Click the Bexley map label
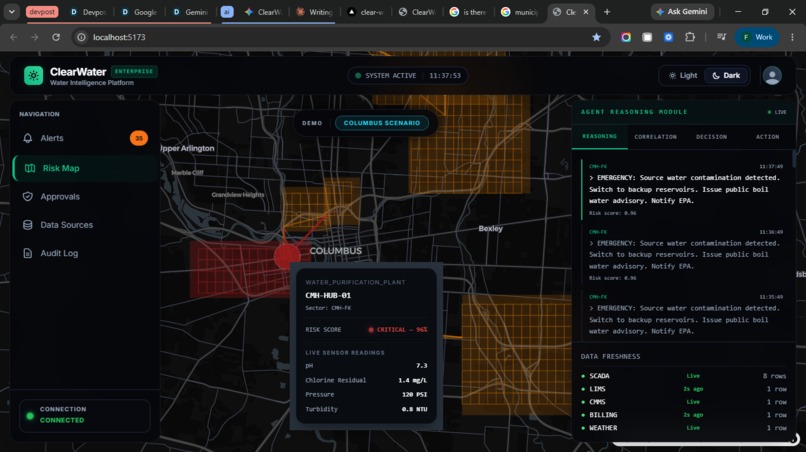806x452 pixels. coord(490,228)
